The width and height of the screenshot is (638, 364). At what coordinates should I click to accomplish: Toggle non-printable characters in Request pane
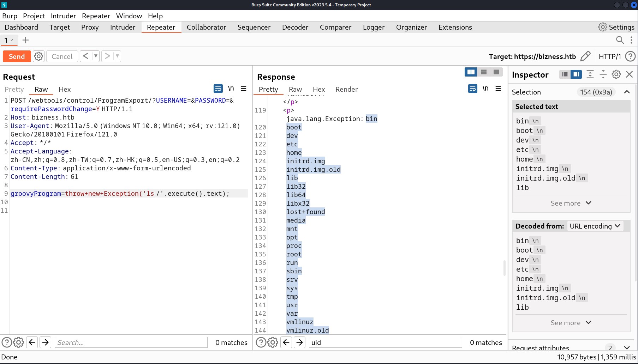(231, 89)
